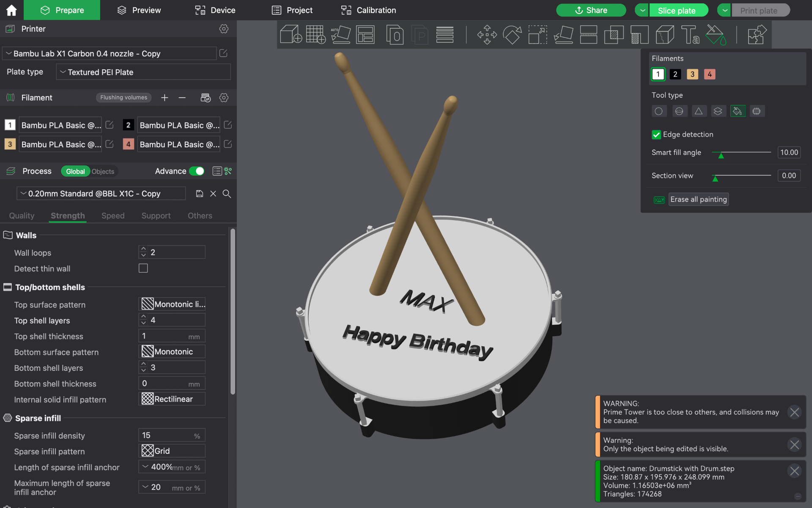
Task: Add a filament with plus icon
Action: coord(165,98)
